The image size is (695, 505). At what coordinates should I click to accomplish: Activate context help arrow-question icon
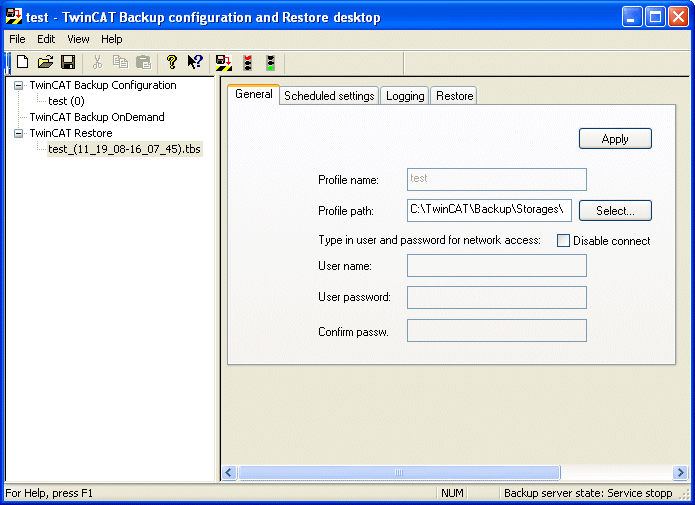coord(195,62)
